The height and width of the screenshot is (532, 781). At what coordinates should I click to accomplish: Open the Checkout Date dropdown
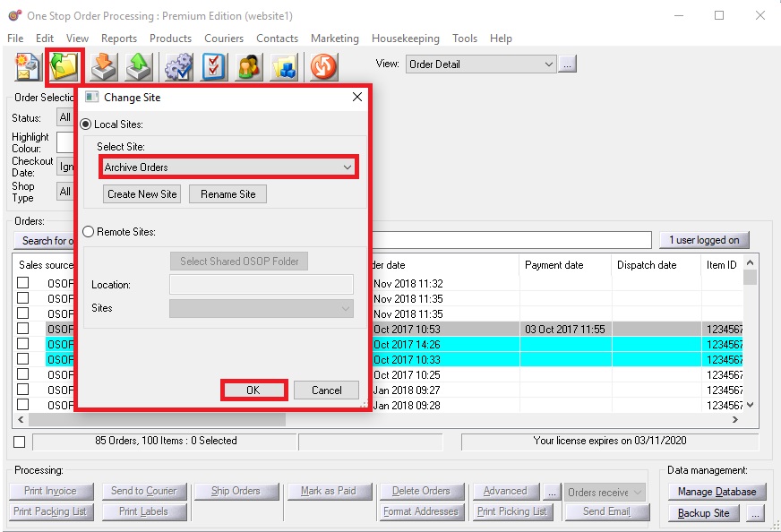pos(64,167)
